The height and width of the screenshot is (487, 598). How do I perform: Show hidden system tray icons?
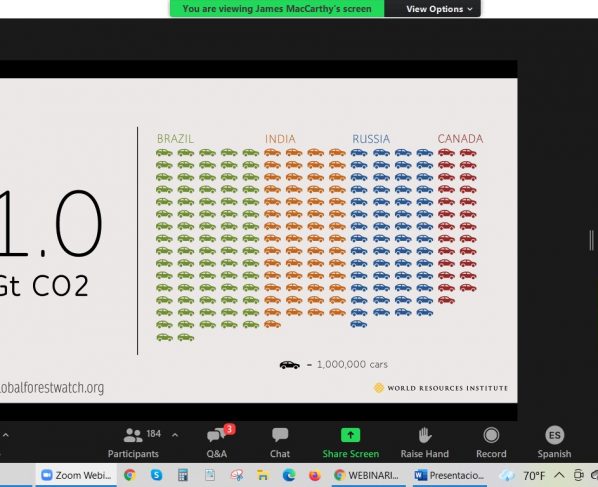(559, 475)
